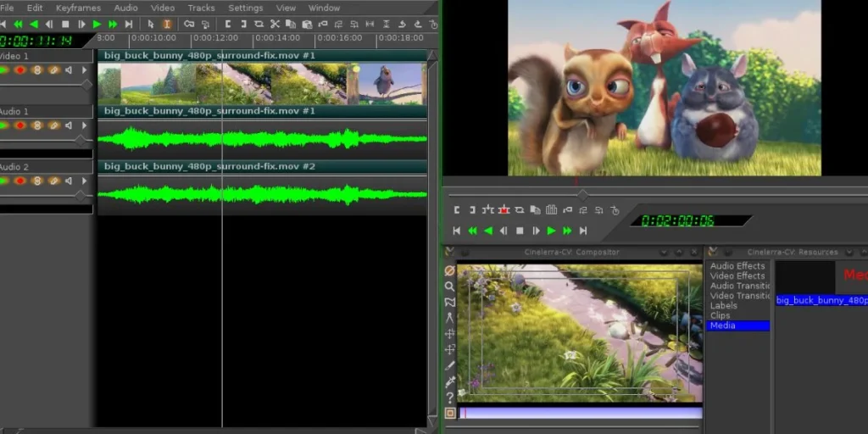Toggle lock labels from moving icon
Viewport: 868px width, 434px height.
(x=205, y=25)
